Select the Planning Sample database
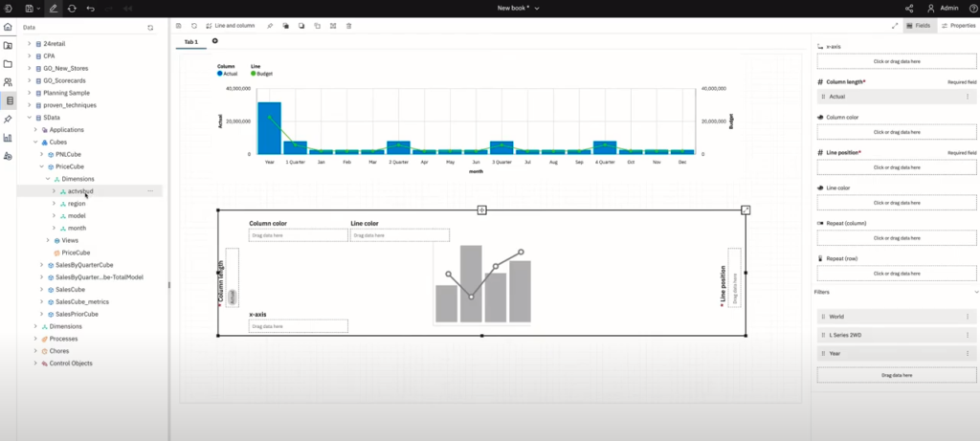The height and width of the screenshot is (441, 980). point(66,93)
